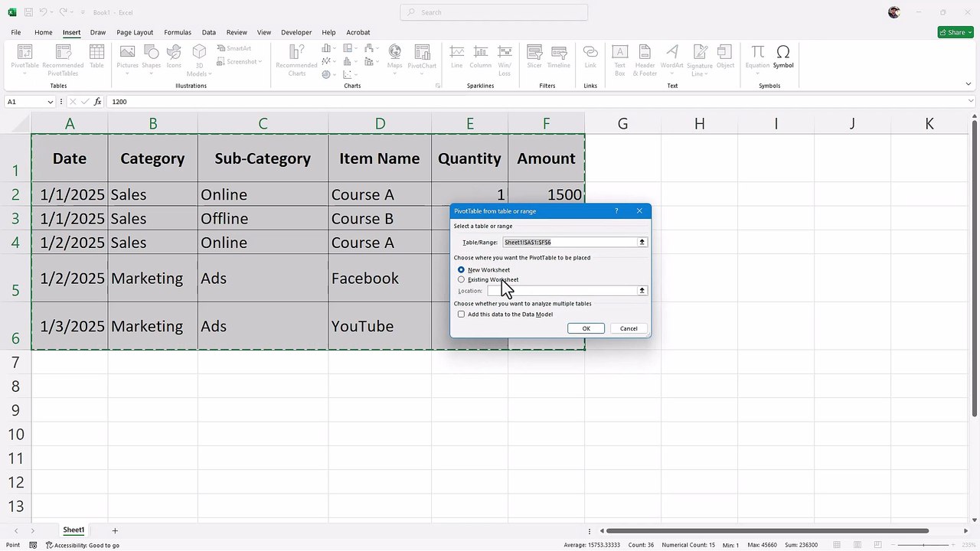
Task: Click the Maps chart icon
Action: [394, 58]
